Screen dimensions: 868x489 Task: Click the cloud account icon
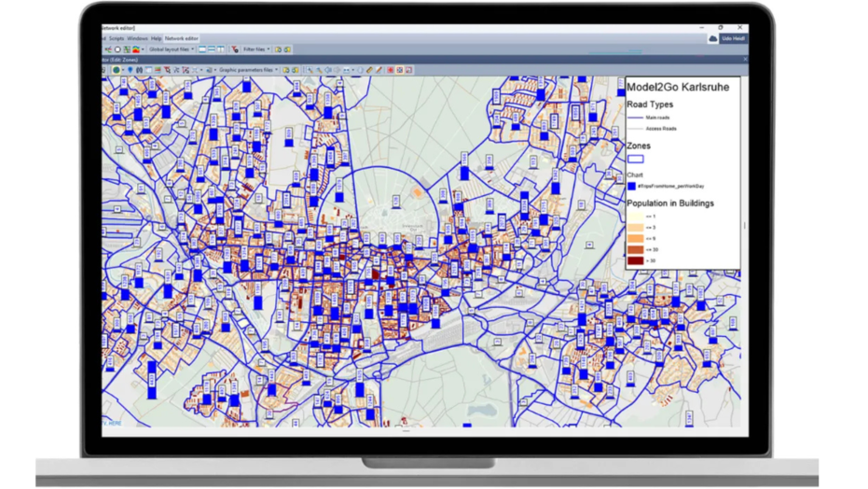pos(713,39)
